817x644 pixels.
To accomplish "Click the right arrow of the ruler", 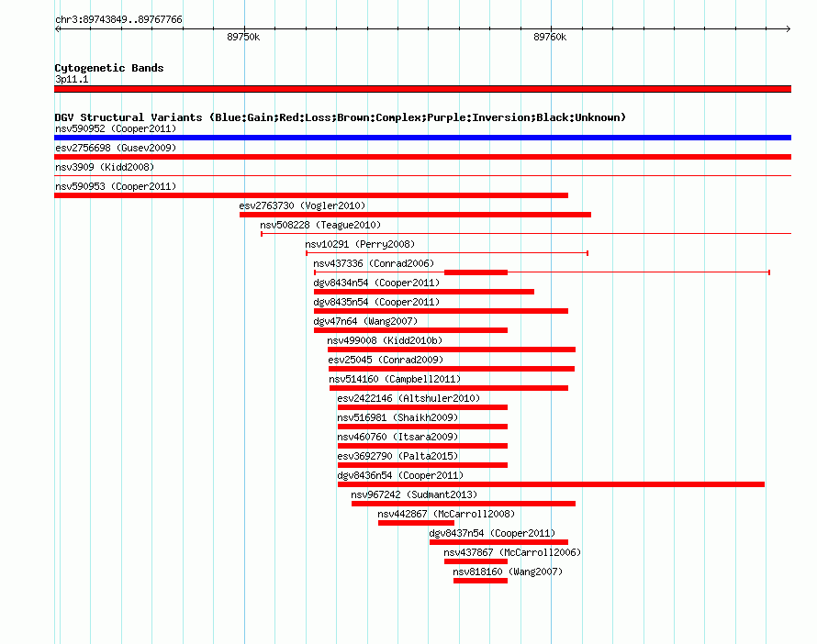I will 788,28.
